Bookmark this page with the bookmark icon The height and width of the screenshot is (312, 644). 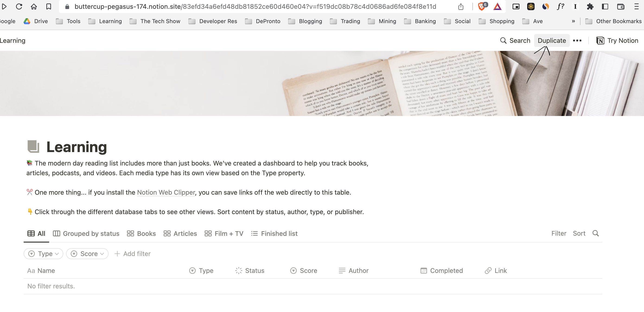click(x=48, y=6)
